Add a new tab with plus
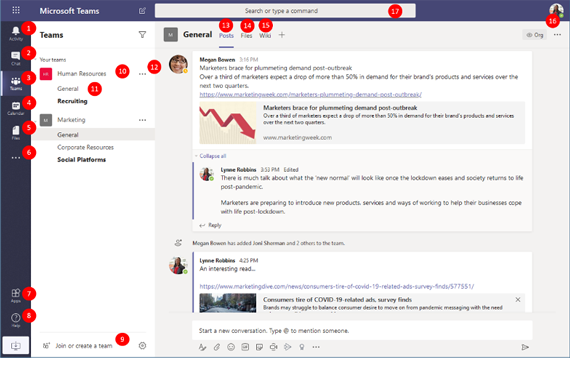 tap(282, 35)
